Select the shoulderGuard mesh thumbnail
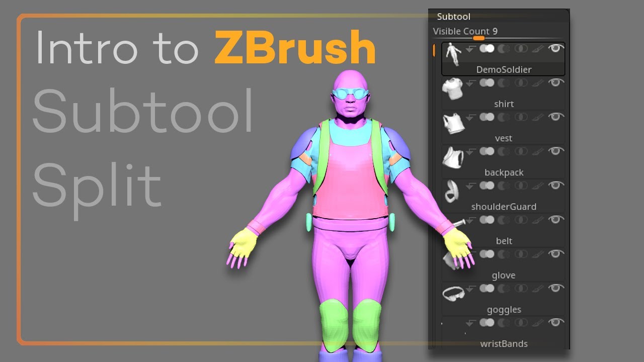Viewport: 644px width, 362px height. click(452, 192)
